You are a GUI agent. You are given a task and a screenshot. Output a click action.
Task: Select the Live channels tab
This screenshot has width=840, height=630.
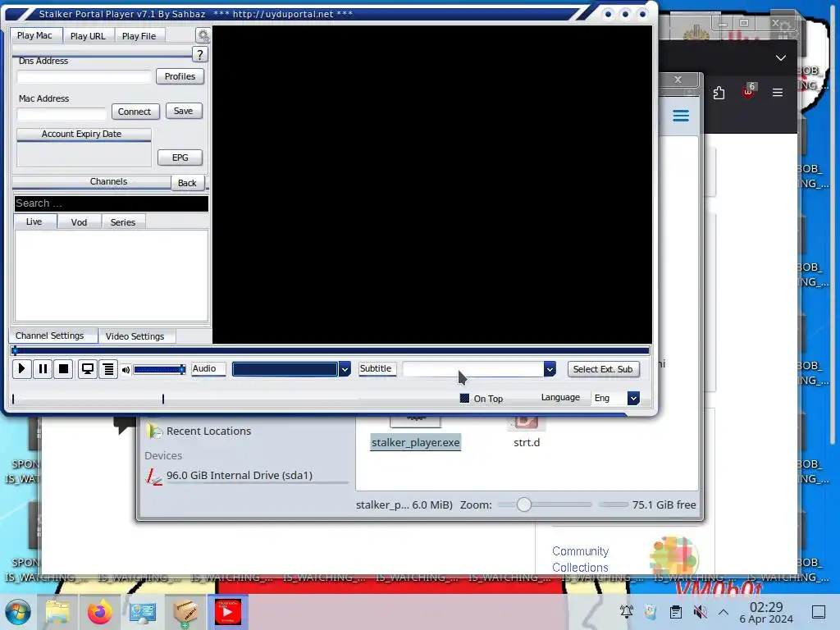click(34, 221)
